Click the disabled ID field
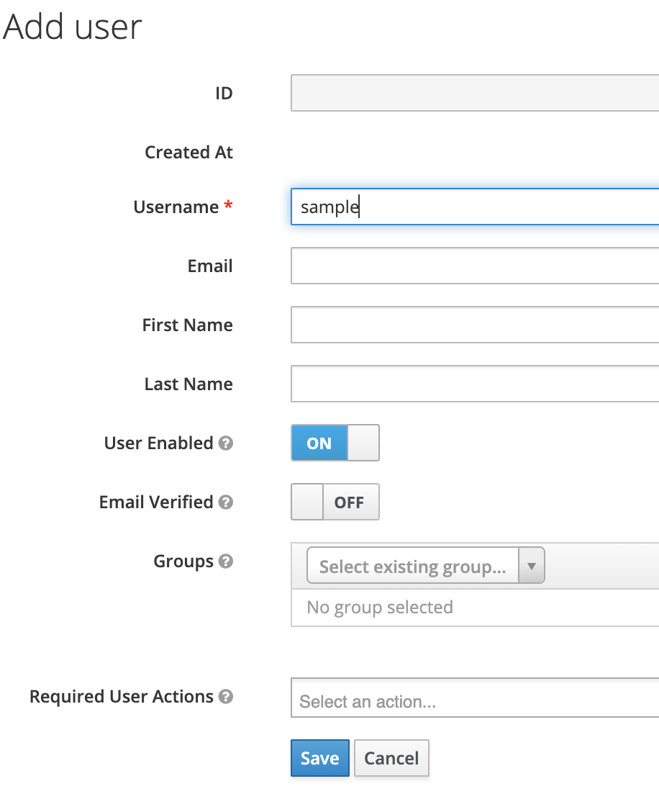This screenshot has height=812, width=659. [x=475, y=94]
